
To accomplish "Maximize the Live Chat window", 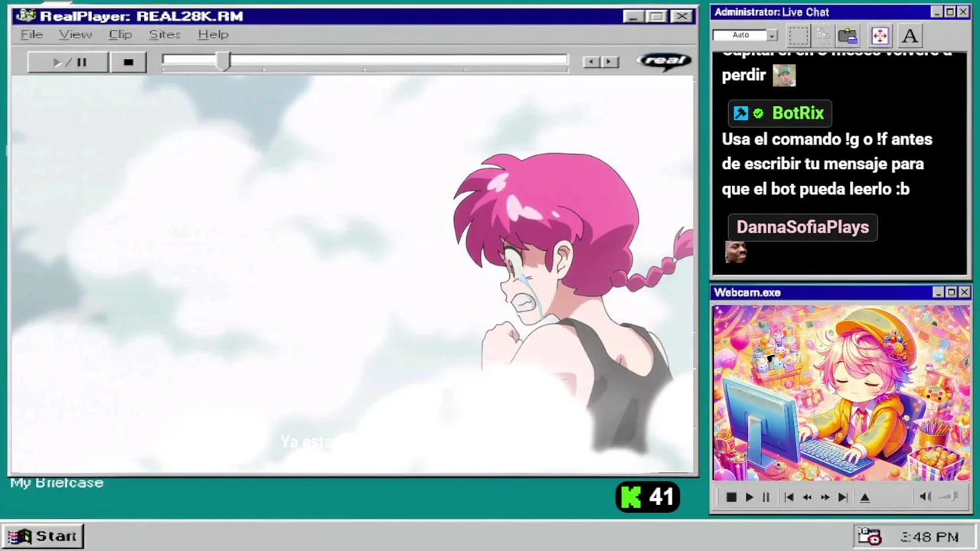I will (950, 12).
